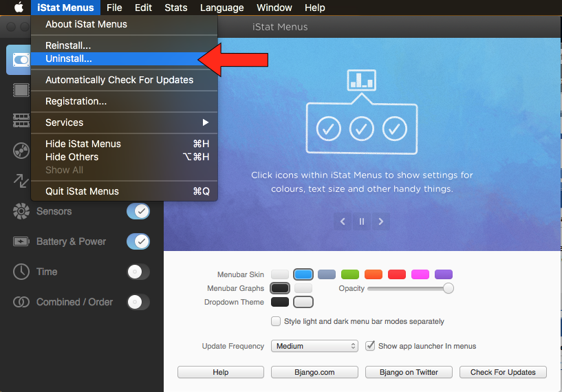The height and width of the screenshot is (392, 562).
Task: Toggle the Sensors switch off
Action: tap(138, 211)
